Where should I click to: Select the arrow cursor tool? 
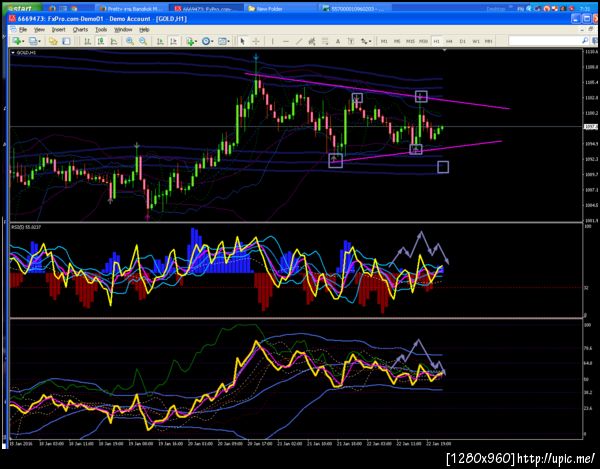coord(242,41)
